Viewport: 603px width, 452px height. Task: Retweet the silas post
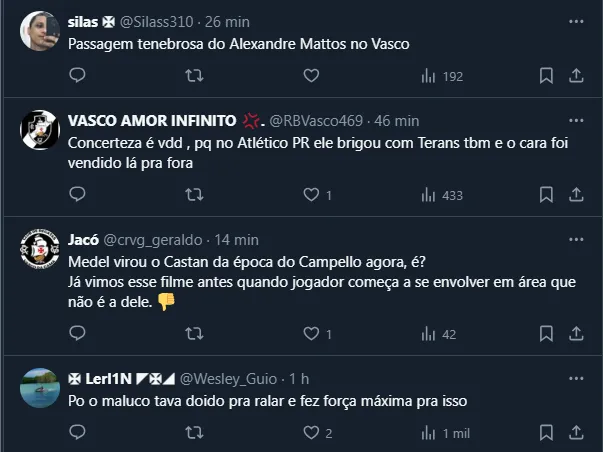195,75
